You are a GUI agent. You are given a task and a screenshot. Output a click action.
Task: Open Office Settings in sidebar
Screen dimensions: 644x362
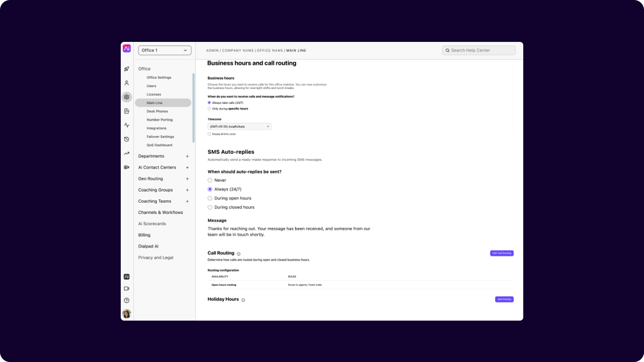159,78
